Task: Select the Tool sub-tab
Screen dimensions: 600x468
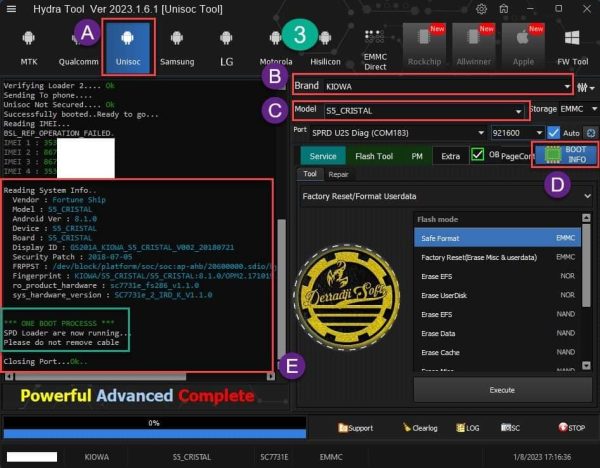Action: click(x=310, y=174)
